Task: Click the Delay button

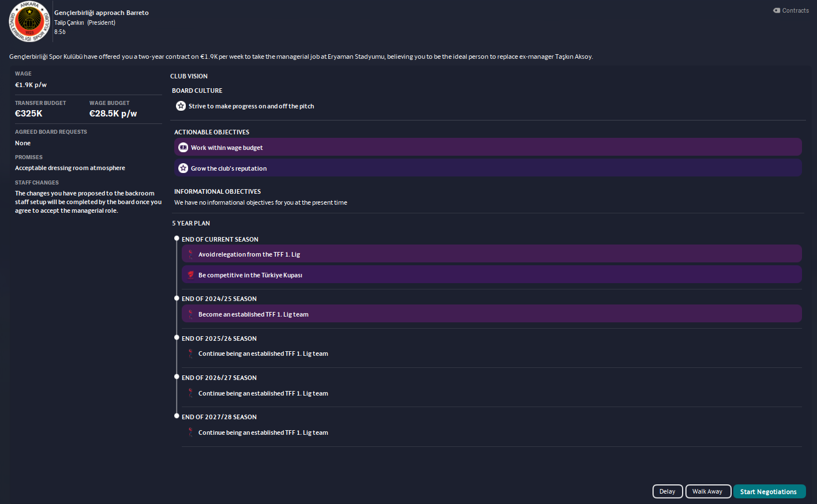Action: coord(668,491)
